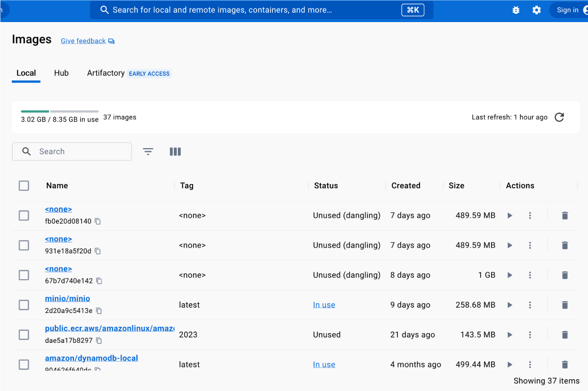
Task: Check the box for minio/minio image
Action: (24, 305)
